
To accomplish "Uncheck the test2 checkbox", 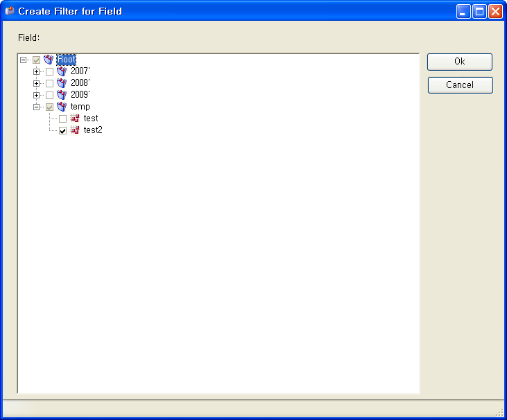I will coord(62,130).
